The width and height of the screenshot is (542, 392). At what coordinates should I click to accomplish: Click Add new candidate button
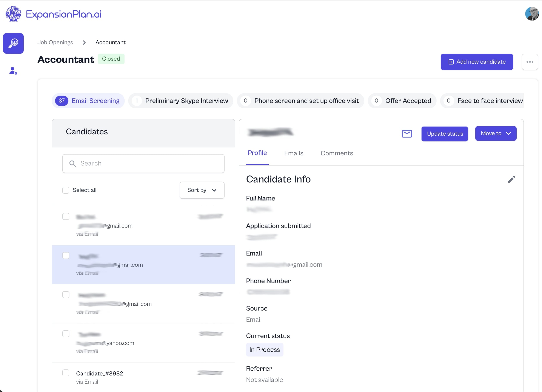click(x=477, y=62)
